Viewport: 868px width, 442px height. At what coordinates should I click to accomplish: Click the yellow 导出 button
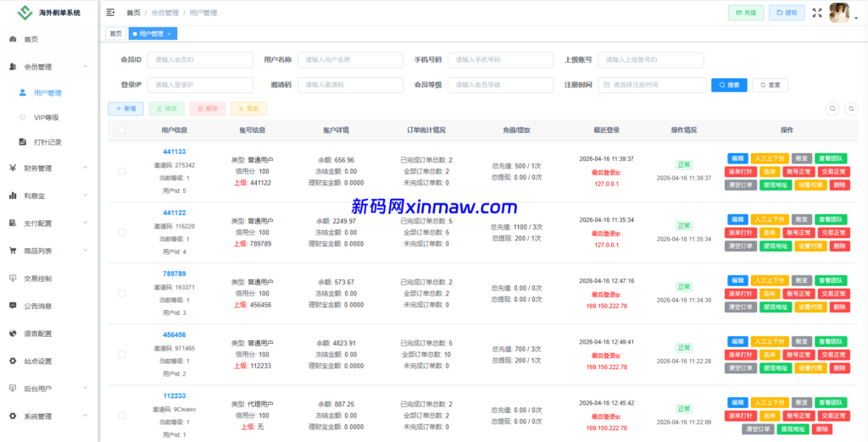pos(248,109)
